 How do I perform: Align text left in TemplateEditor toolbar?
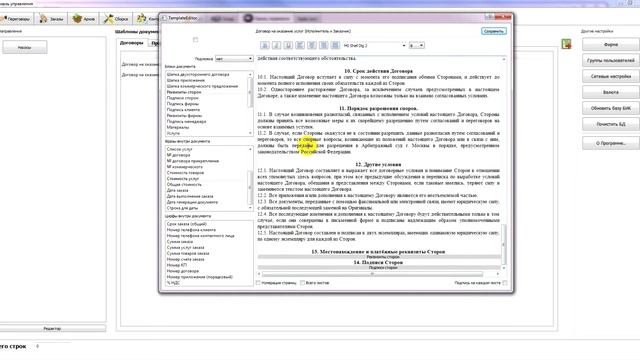click(x=300, y=45)
